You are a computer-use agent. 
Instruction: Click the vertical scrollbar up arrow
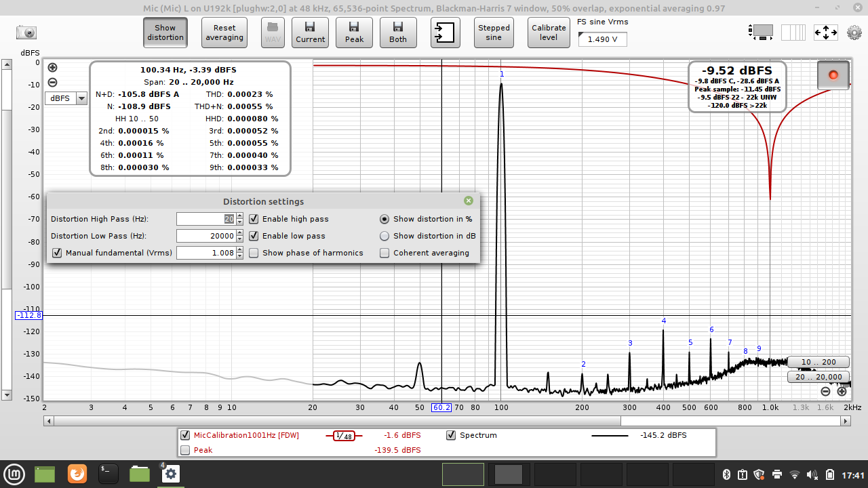[7, 65]
